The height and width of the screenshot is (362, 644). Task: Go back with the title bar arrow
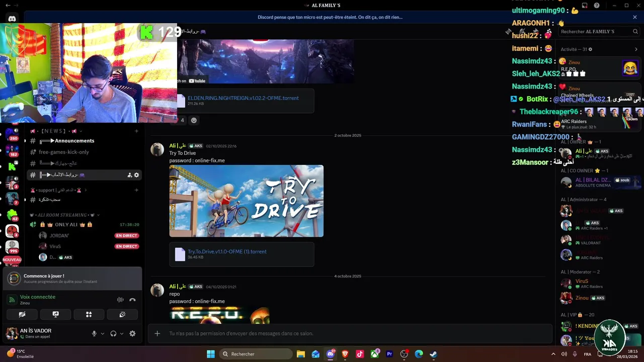(x=8, y=5)
